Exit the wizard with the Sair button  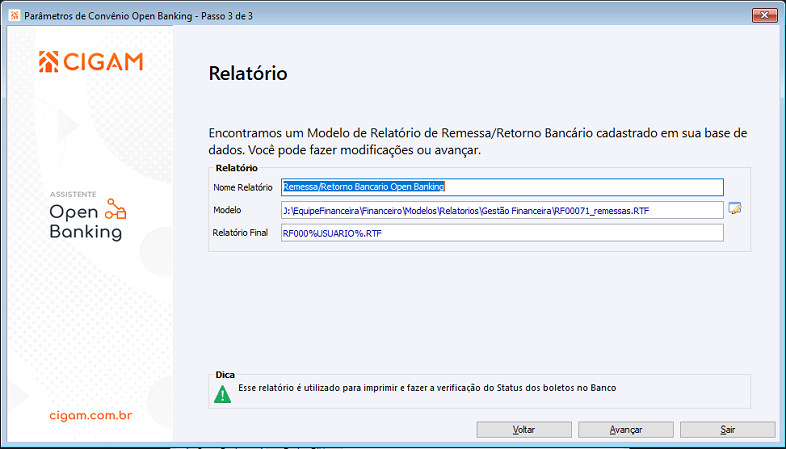tap(727, 429)
